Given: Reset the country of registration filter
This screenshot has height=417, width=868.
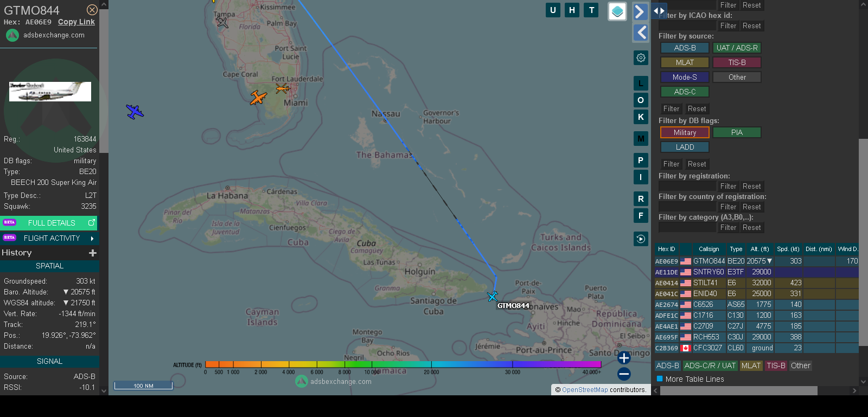Looking at the screenshot, I should coord(751,207).
